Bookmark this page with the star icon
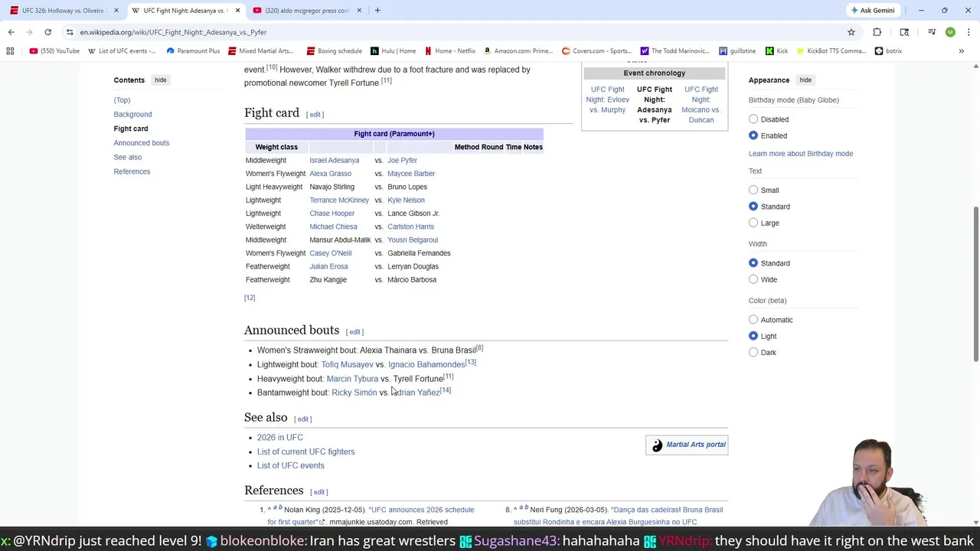 tap(851, 32)
